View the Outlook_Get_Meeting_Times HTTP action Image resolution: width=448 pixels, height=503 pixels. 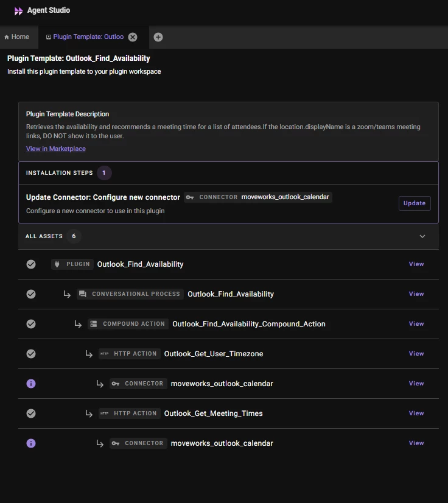pyautogui.click(x=416, y=413)
